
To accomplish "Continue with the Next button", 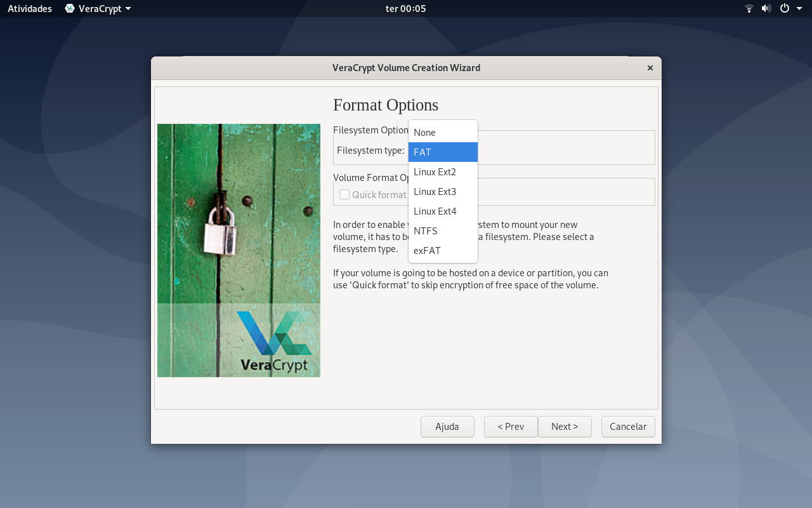I will click(565, 427).
